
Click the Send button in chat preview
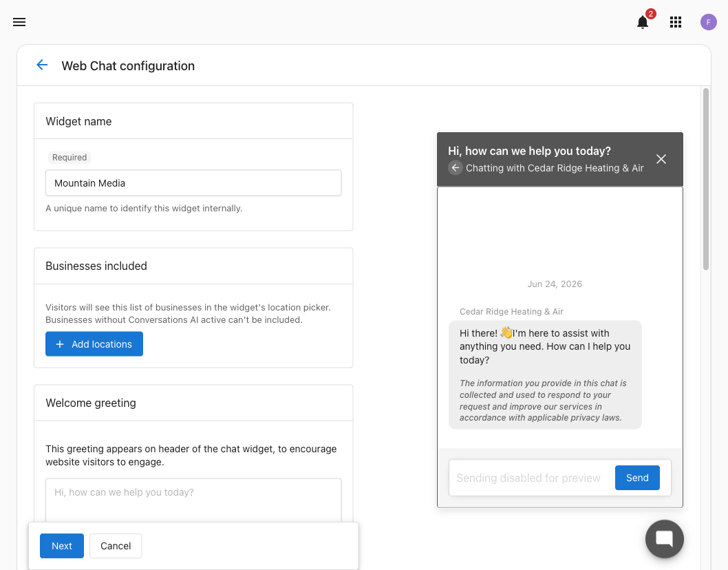[x=637, y=478]
